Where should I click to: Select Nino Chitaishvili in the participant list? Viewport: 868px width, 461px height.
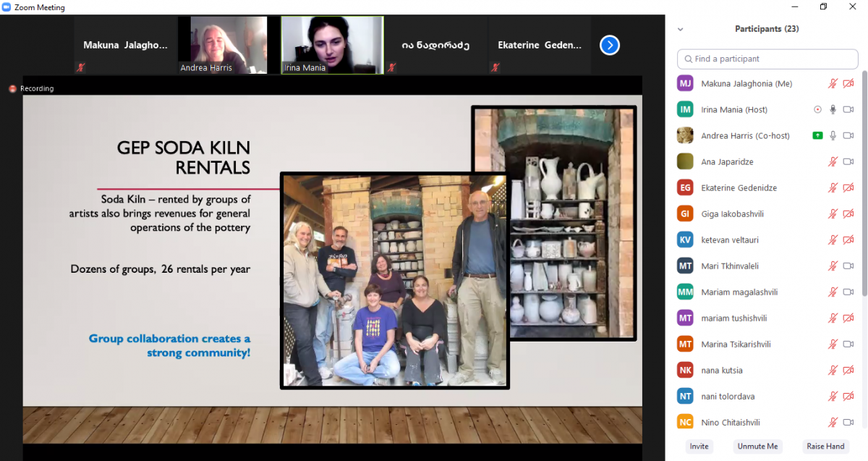pyautogui.click(x=730, y=422)
